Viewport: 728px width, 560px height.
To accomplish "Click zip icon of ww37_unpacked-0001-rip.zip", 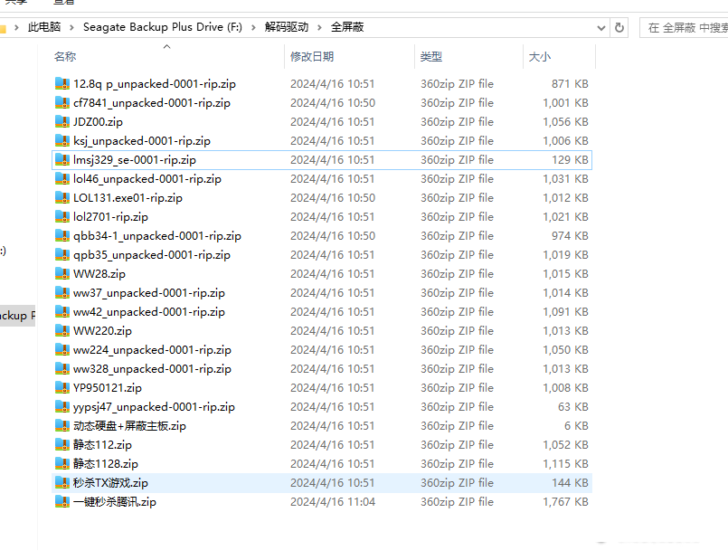I will [62, 293].
